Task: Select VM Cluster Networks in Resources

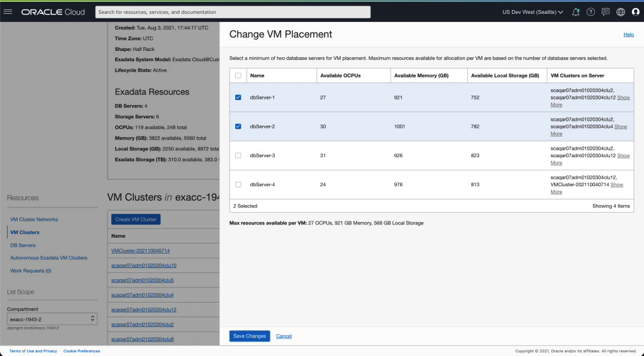Action: (x=34, y=220)
